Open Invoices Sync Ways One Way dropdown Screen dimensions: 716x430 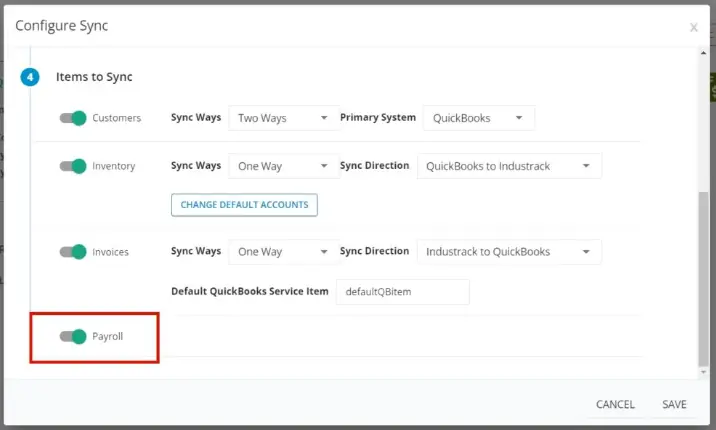tap(284, 252)
